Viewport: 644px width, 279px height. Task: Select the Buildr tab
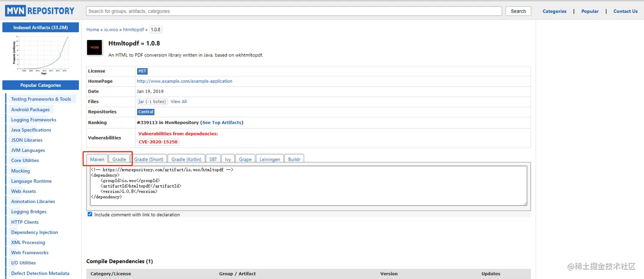tap(294, 159)
